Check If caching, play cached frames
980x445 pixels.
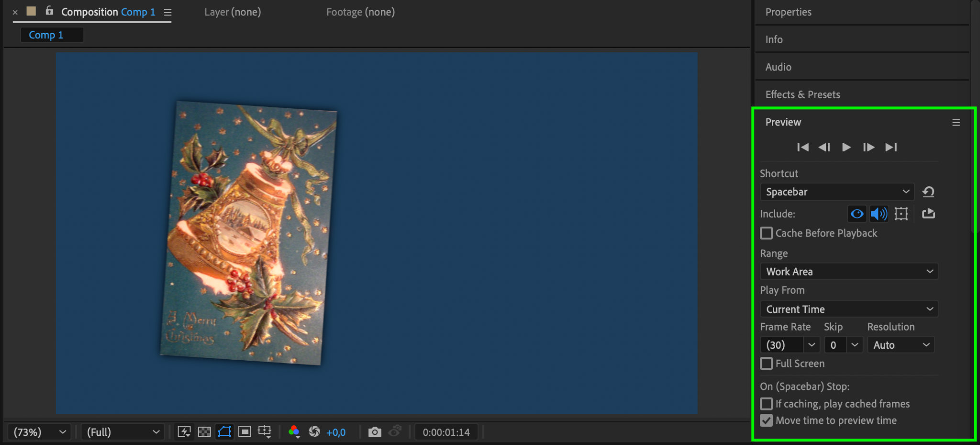point(767,404)
